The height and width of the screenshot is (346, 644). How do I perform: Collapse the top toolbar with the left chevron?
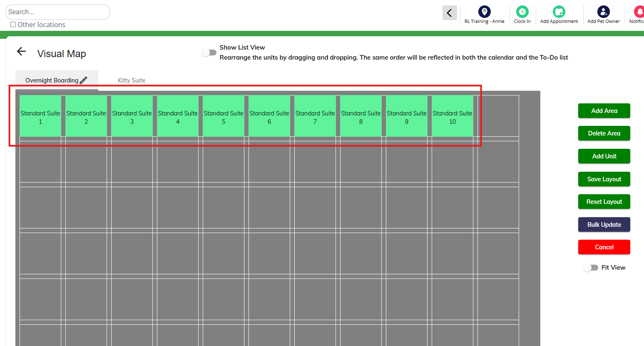[450, 13]
